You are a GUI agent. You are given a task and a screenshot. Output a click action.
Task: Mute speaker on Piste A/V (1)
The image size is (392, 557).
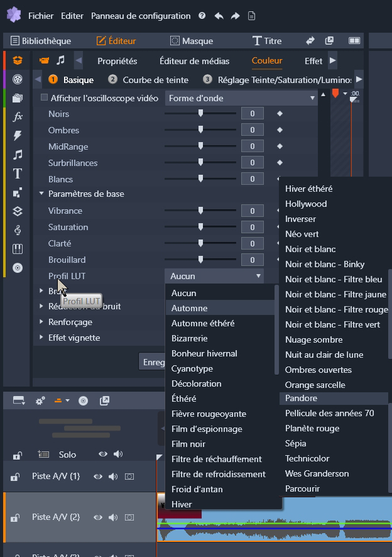pos(113,477)
